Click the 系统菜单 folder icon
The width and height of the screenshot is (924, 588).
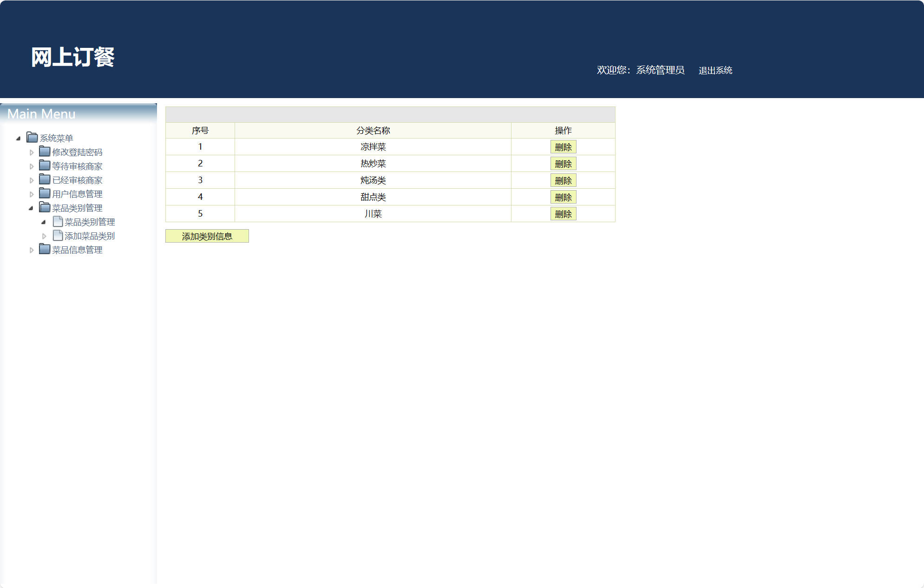(32, 138)
